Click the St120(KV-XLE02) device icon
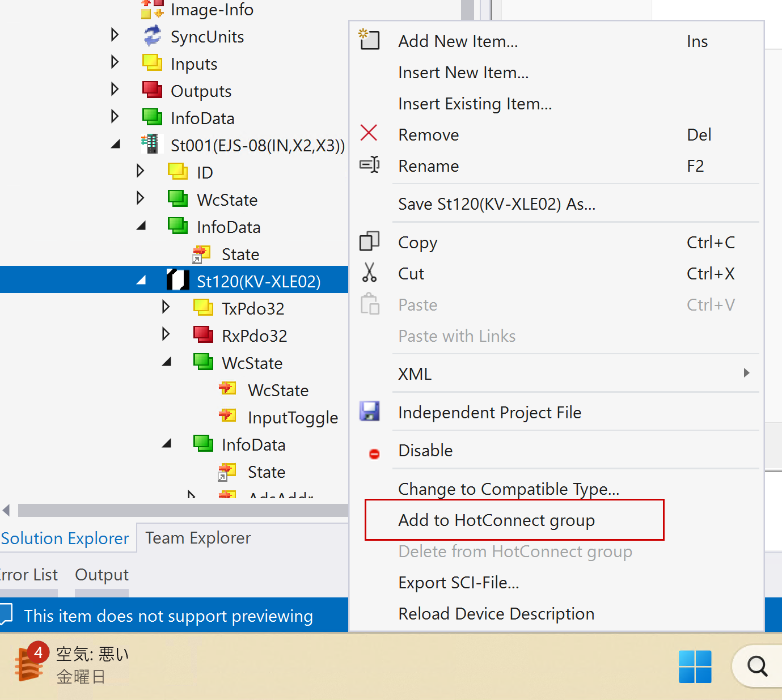This screenshot has width=782, height=700. coord(177,280)
